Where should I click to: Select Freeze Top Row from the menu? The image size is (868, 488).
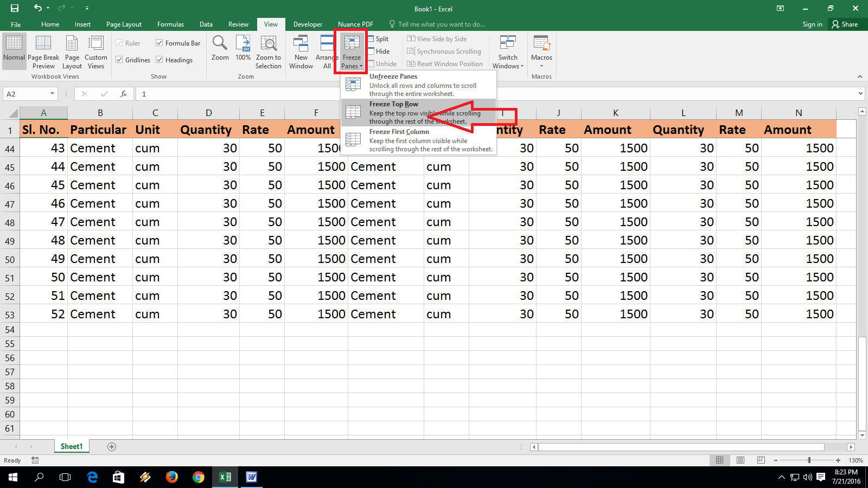click(x=394, y=104)
